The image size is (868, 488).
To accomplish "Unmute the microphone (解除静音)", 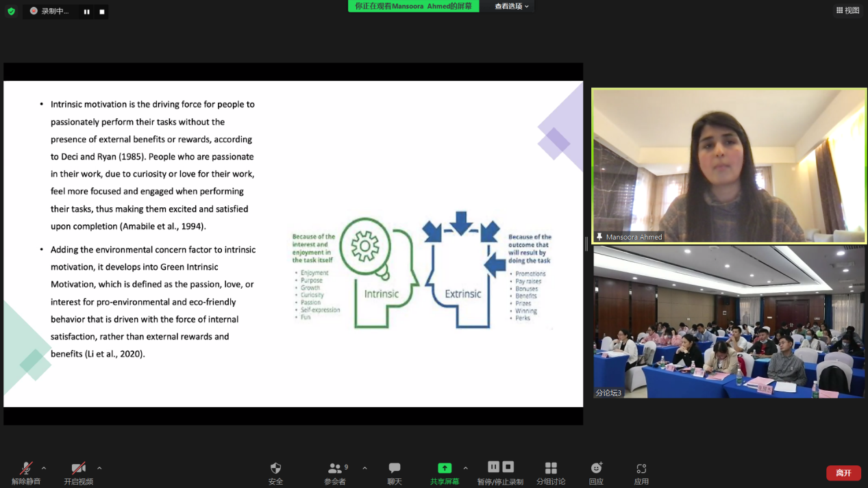I will point(26,473).
